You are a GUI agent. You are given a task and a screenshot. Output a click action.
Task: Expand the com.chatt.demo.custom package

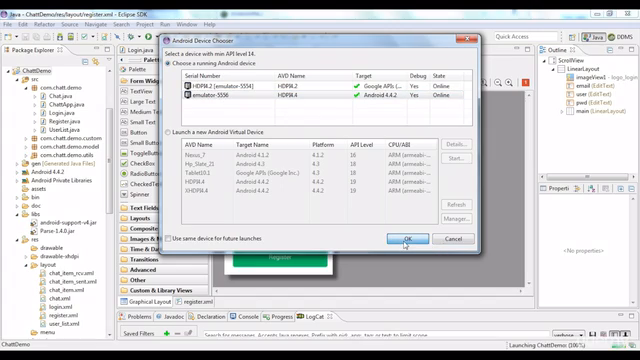(x=26, y=138)
